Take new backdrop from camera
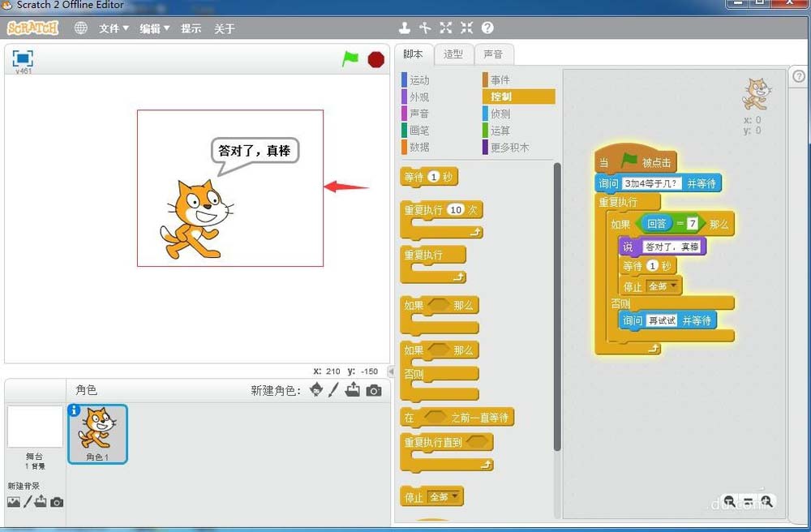Screen dimensions: 811x532 [57, 502]
